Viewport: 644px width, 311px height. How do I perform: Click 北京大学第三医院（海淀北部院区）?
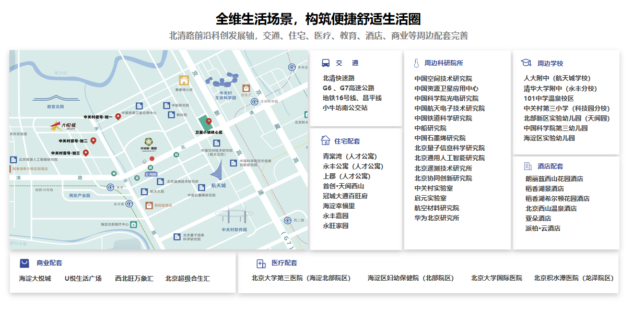301,278
